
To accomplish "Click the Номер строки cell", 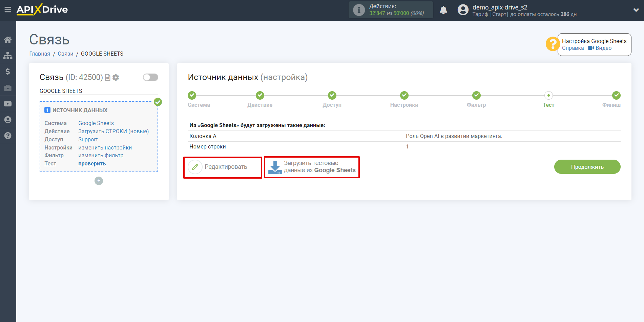I will point(207,146).
